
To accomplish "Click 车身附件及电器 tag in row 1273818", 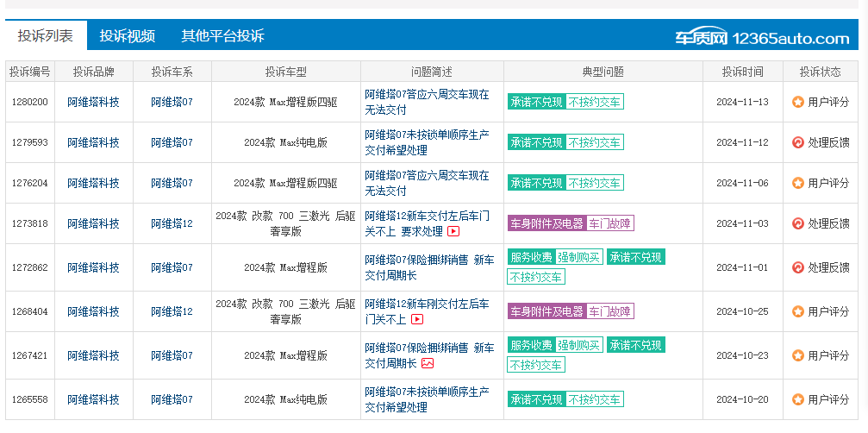I will click(547, 223).
